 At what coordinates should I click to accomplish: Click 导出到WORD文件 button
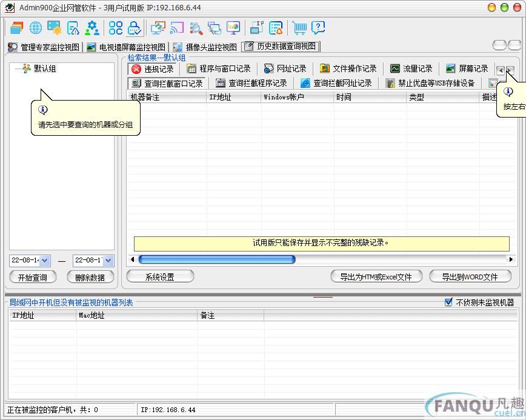(x=470, y=277)
